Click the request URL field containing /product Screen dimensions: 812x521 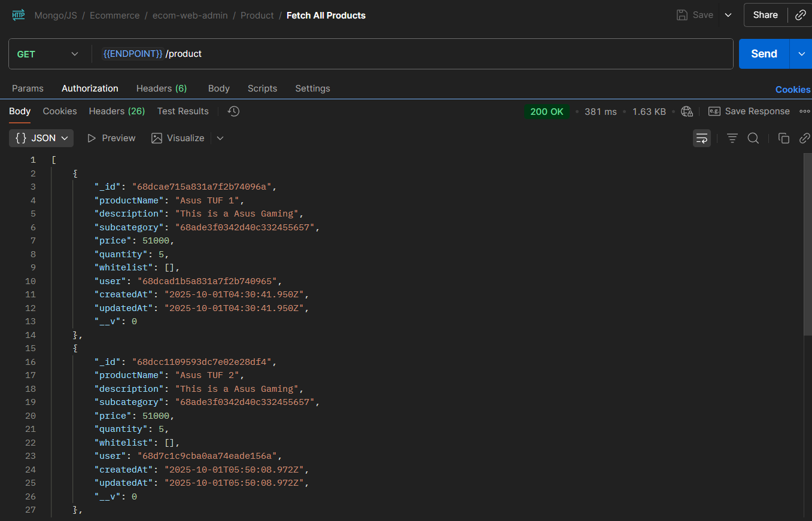(x=419, y=54)
